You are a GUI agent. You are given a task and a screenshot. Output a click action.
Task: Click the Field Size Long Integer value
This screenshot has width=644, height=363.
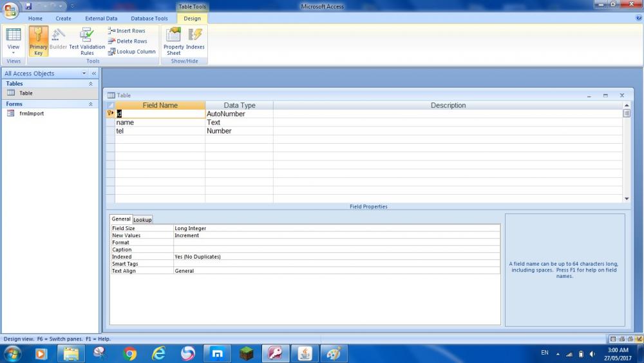point(337,228)
